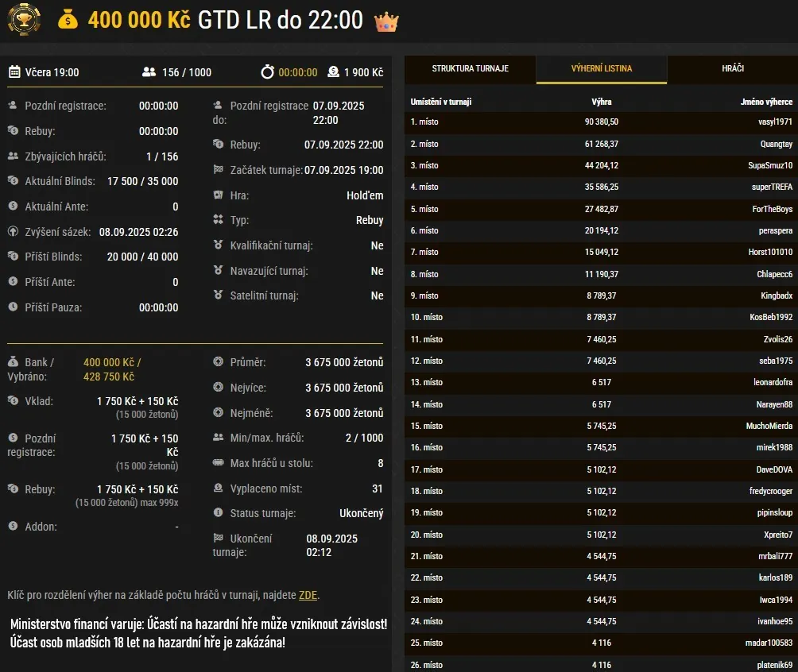Click the icon next to Typ

point(219,219)
